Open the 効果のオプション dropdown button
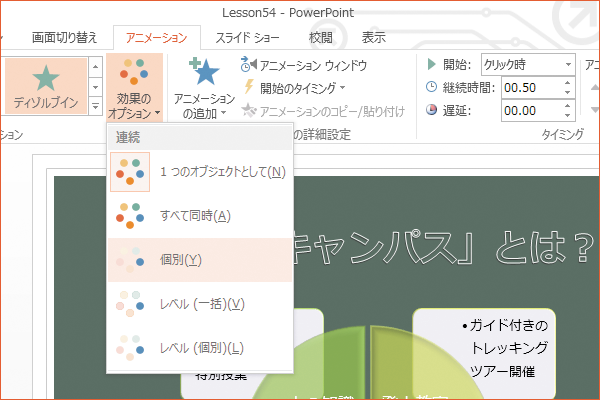This screenshot has width=600, height=400. (x=134, y=87)
